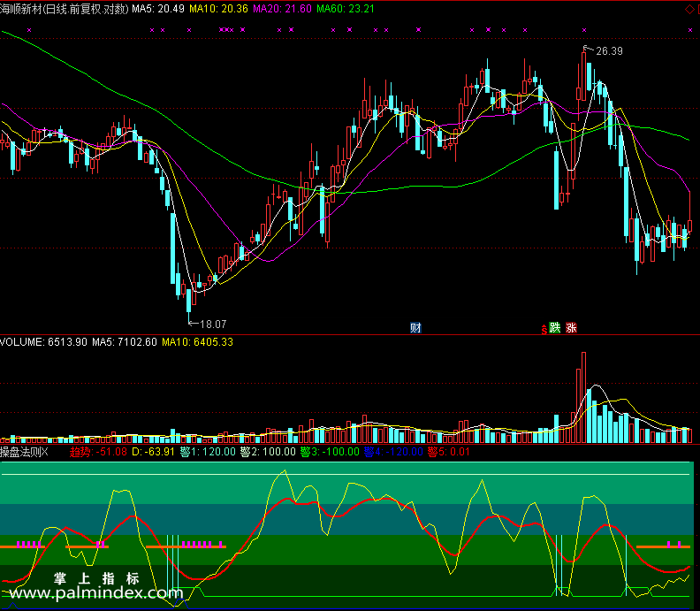
Task: Click the VOLUME: 6513.90 label
Action: 44,342
